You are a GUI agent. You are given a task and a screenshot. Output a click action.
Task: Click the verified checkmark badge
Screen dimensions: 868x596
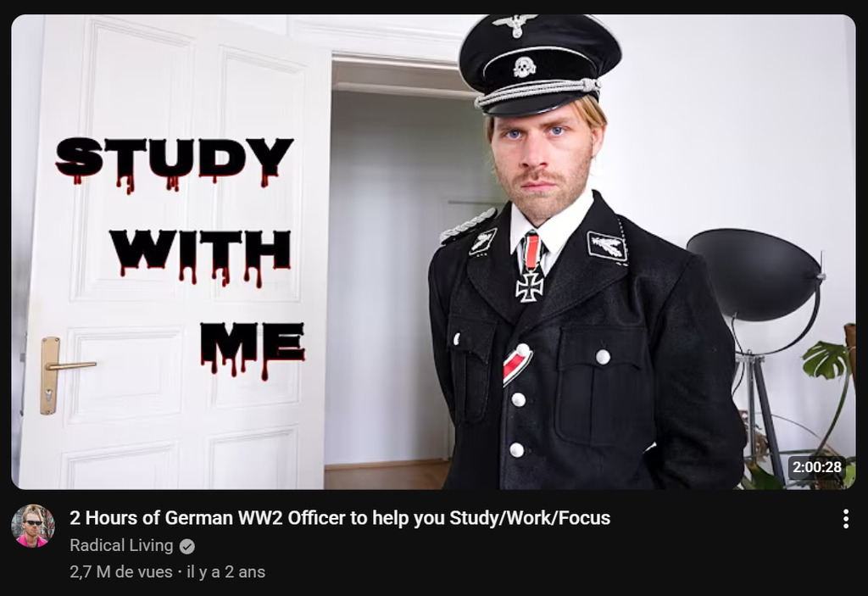coord(187,547)
